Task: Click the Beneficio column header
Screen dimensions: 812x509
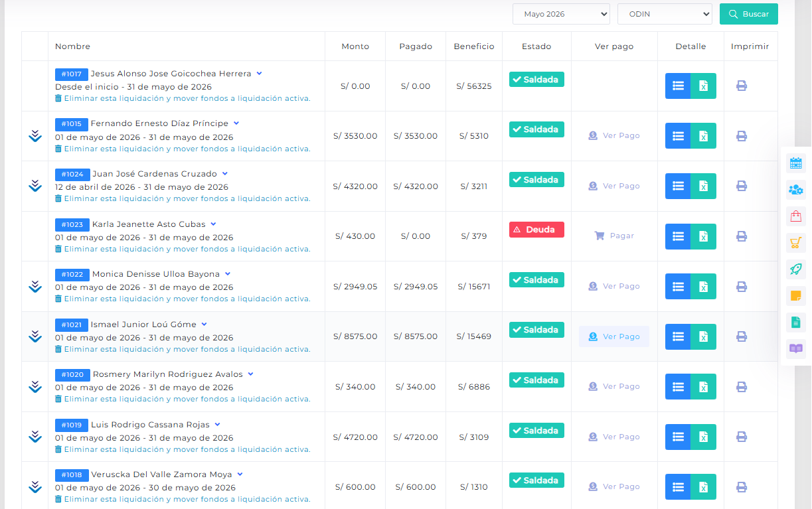Action: pyautogui.click(x=474, y=46)
